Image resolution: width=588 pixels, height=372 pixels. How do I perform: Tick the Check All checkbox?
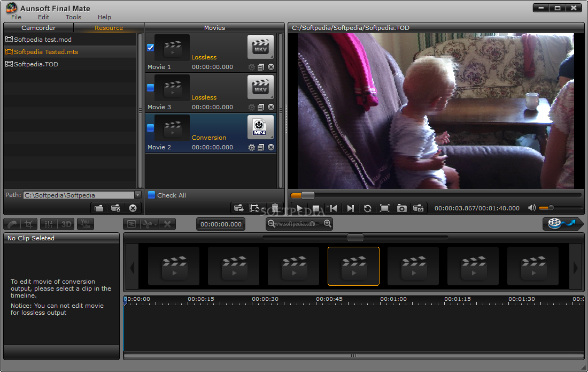click(x=151, y=195)
